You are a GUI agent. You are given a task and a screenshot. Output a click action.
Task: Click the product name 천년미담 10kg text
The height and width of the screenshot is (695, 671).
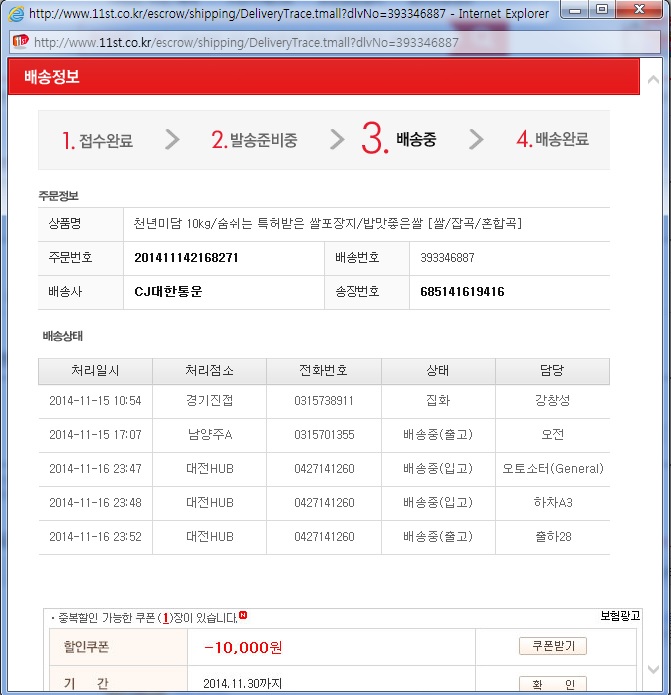pyautogui.click(x=328, y=223)
